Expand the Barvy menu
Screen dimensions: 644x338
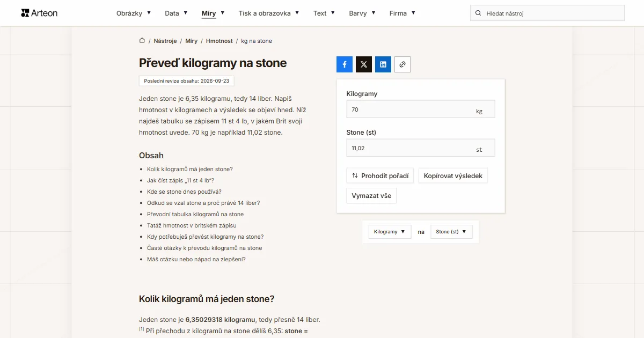362,13
